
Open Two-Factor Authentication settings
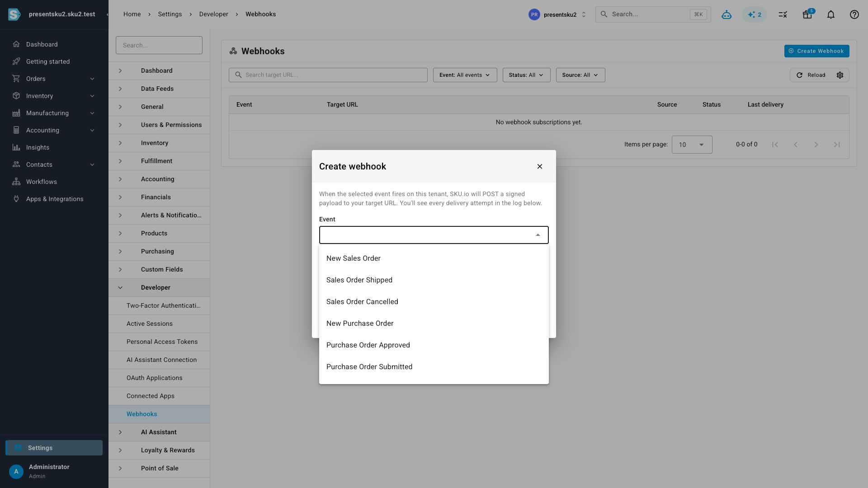coord(159,305)
